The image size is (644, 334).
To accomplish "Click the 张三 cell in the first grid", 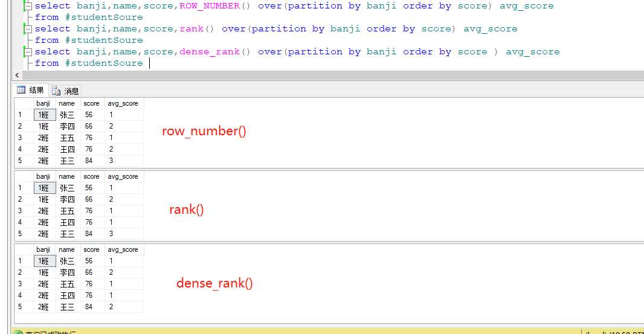I will (x=67, y=115).
